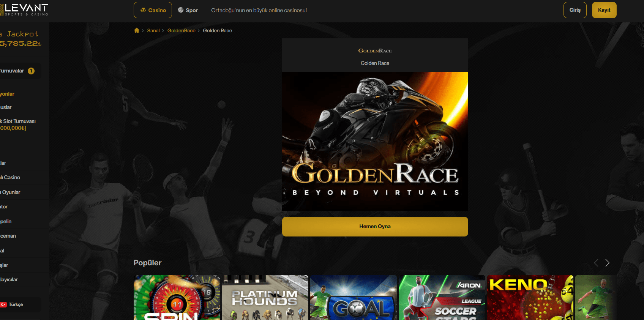Click the Golden Race game banner image
This screenshot has height=320, width=644.
coord(375,141)
